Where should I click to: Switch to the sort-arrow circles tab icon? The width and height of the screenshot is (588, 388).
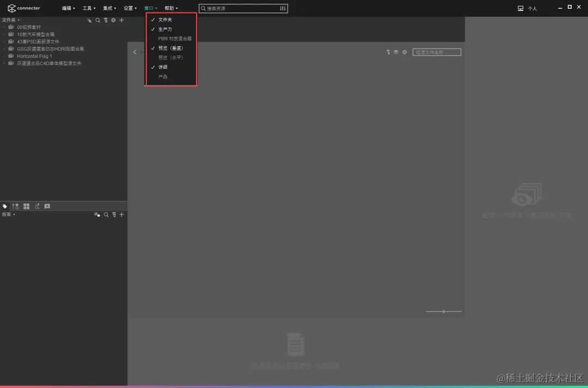(x=15, y=206)
